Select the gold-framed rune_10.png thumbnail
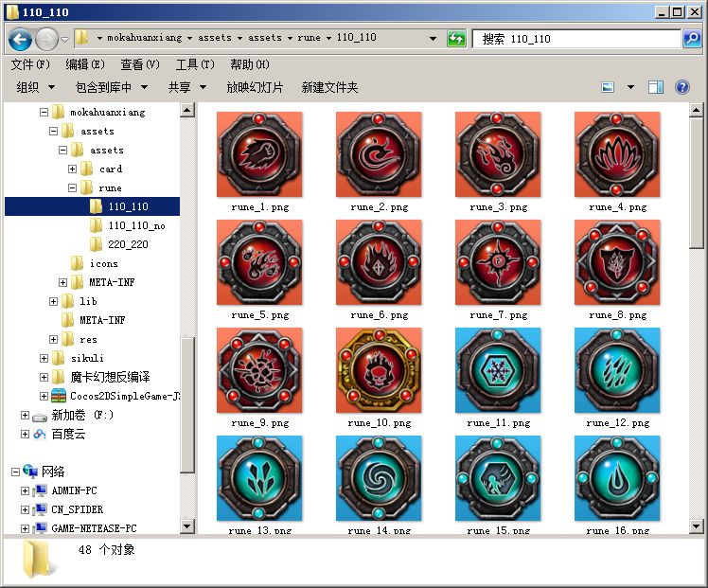708x588 pixels. click(x=379, y=370)
